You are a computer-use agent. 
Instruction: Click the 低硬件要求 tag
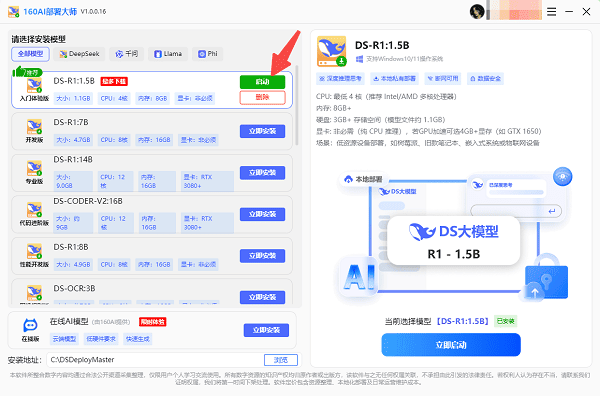point(101,339)
